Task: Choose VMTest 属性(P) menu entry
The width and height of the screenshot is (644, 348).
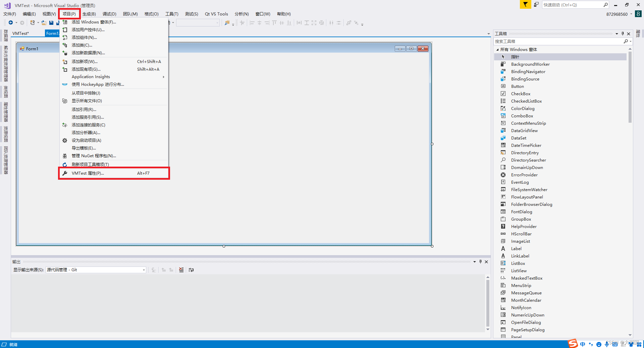Action: (114, 173)
